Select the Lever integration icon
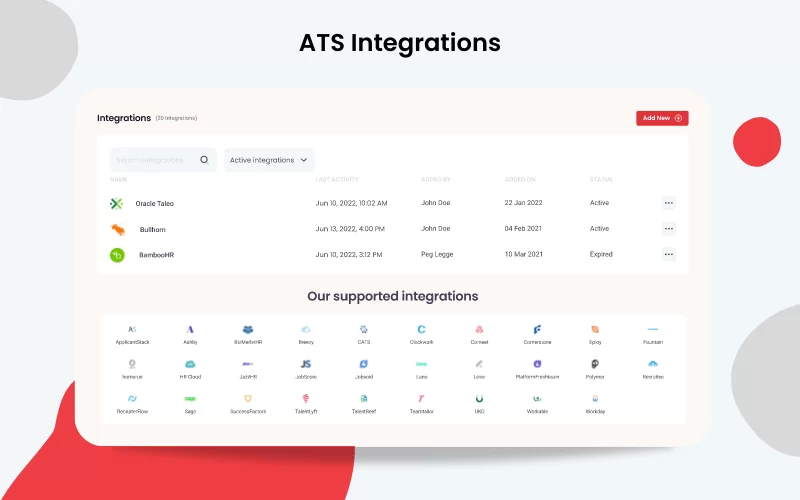The image size is (800, 500). click(x=479, y=364)
